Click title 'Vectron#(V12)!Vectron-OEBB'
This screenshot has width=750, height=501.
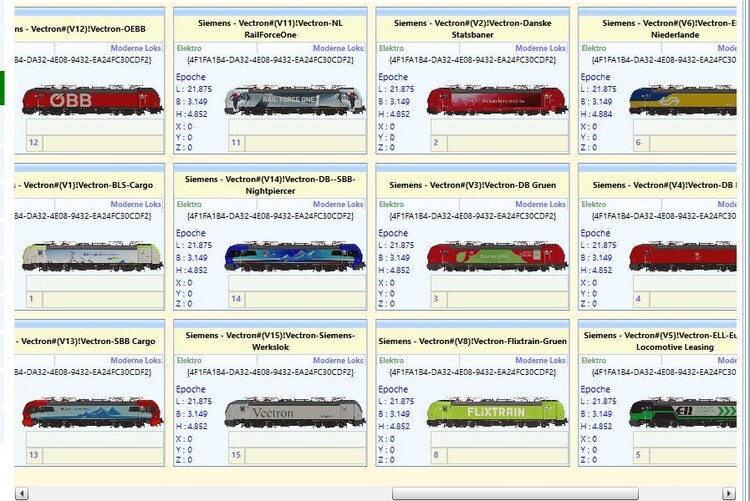point(80,29)
